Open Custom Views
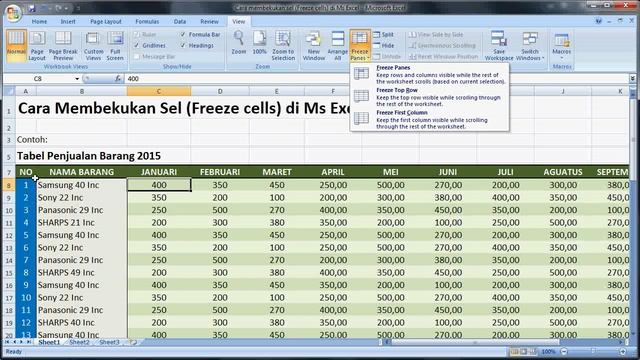 coord(93,45)
